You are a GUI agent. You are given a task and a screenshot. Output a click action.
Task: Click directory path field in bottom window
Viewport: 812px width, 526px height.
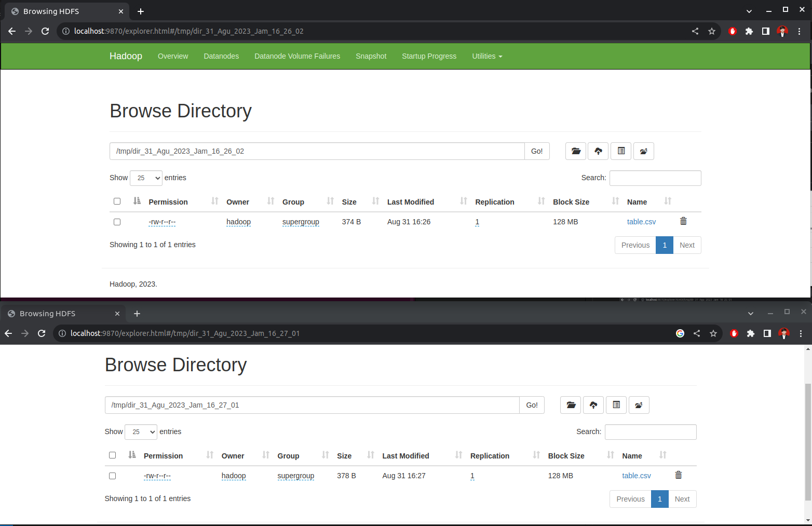(x=312, y=405)
